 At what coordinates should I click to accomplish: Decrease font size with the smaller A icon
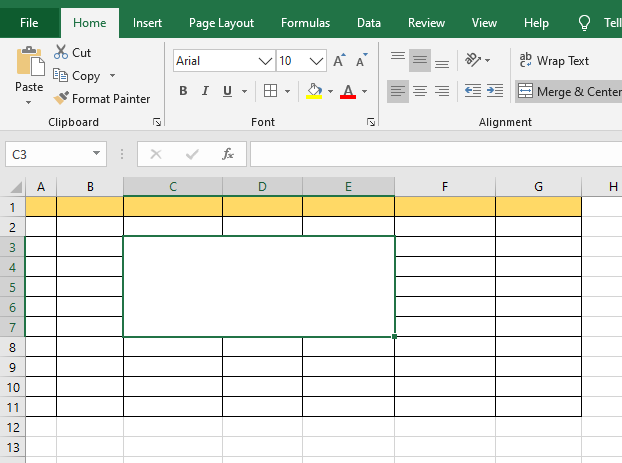(x=359, y=61)
